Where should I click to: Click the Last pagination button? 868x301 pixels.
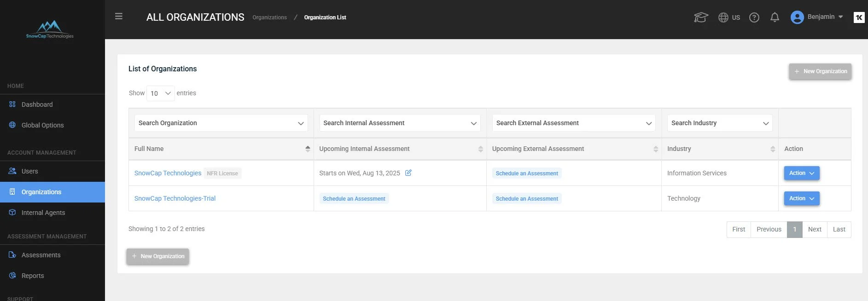pyautogui.click(x=839, y=229)
